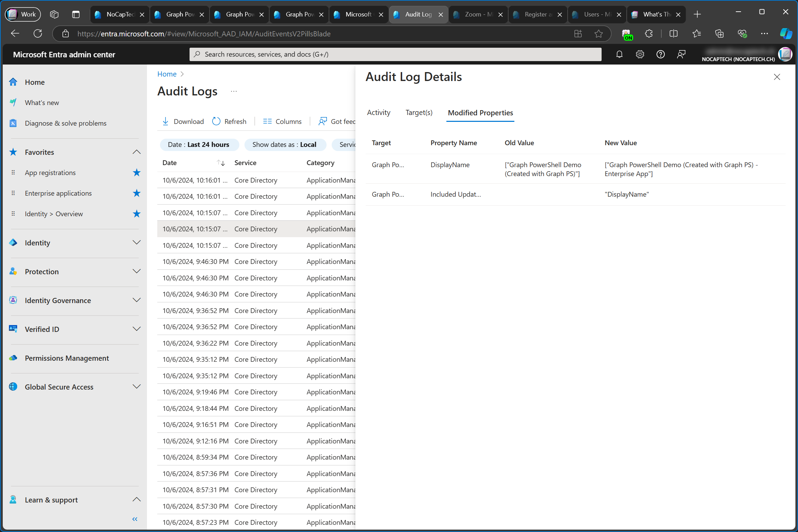Open browser Extensions puzzle icon

pyautogui.click(x=649, y=34)
